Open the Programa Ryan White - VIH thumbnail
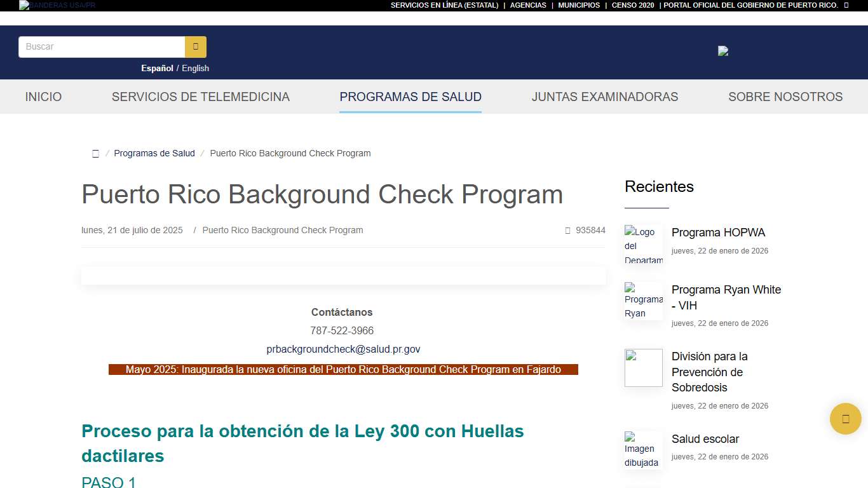 tap(643, 301)
